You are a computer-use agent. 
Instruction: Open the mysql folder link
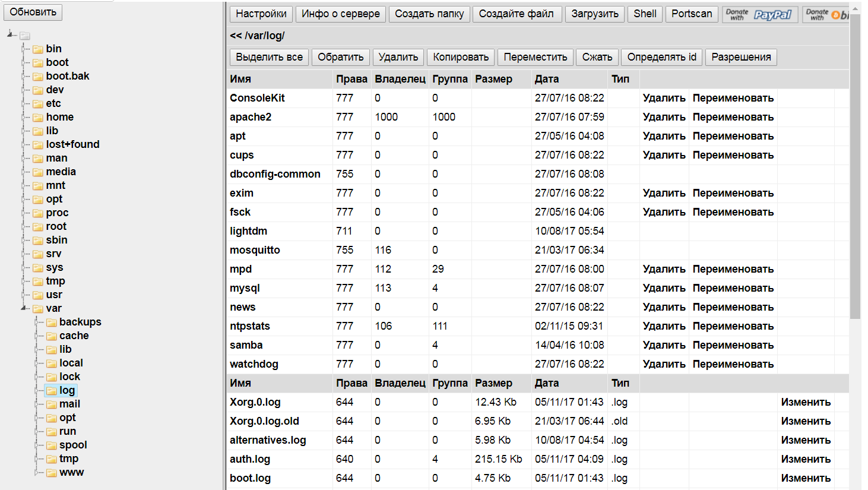[245, 288]
